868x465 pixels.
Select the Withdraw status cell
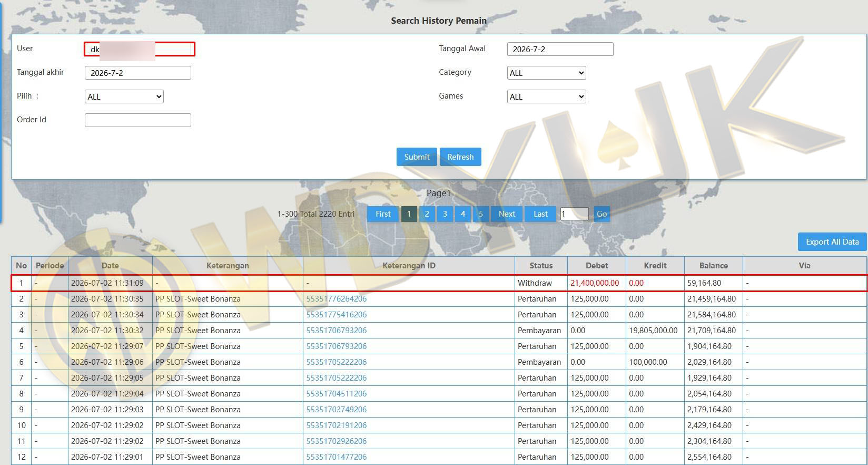pyautogui.click(x=541, y=283)
